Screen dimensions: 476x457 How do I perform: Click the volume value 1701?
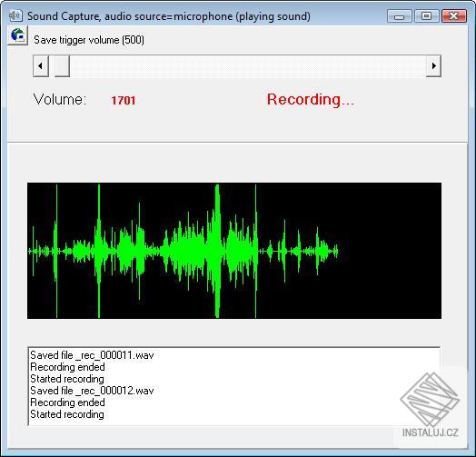[123, 101]
